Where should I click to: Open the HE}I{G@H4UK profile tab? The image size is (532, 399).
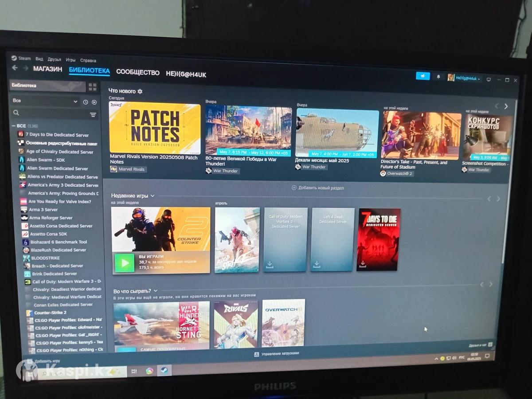point(186,74)
